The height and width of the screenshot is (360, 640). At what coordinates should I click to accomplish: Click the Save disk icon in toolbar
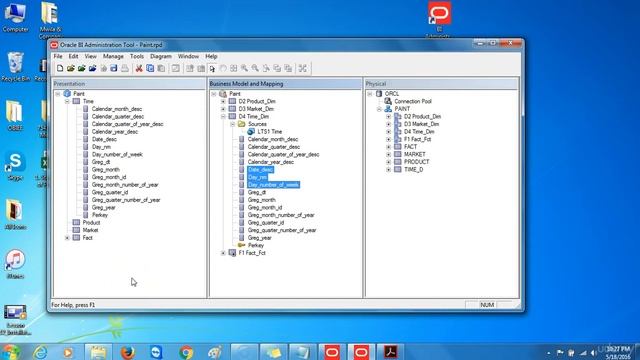click(114, 68)
